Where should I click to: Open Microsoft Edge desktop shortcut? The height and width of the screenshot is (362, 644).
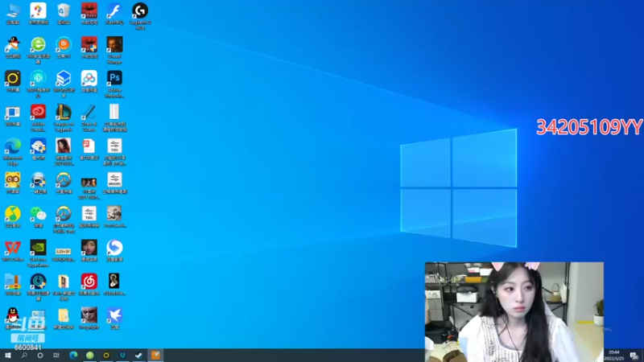pyautogui.click(x=13, y=152)
